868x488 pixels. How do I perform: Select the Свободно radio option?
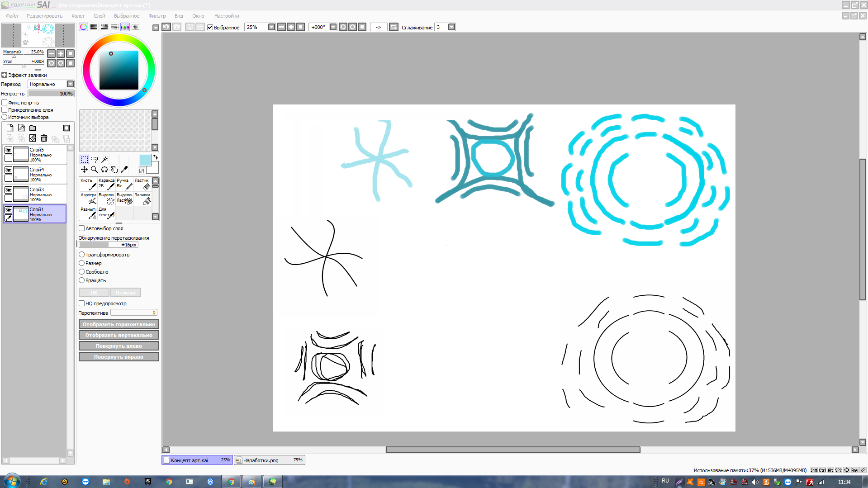[82, 272]
